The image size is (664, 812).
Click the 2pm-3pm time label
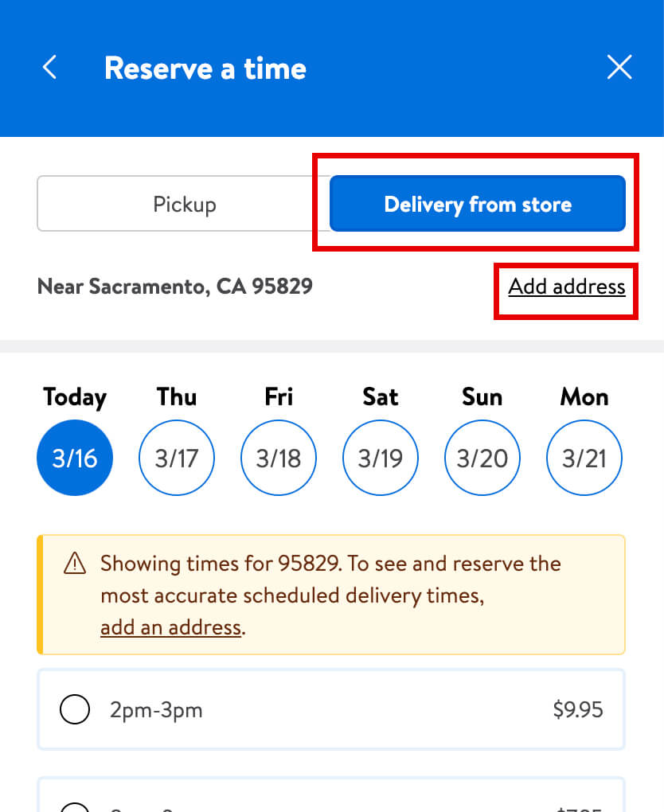coord(156,709)
